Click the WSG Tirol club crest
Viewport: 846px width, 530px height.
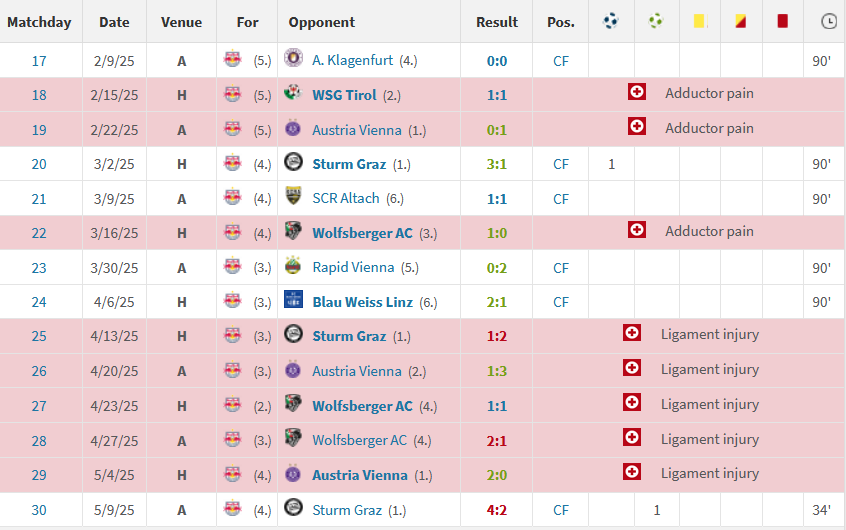point(293,95)
